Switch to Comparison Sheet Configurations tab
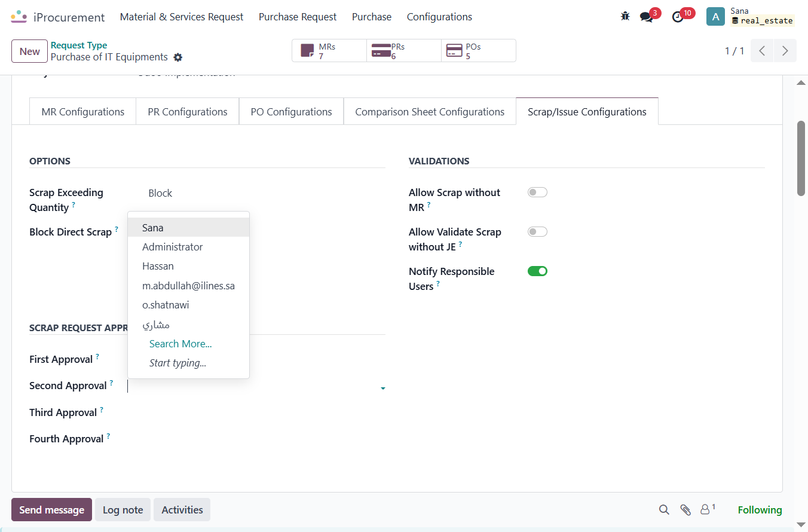This screenshot has height=532, width=808. pos(430,112)
